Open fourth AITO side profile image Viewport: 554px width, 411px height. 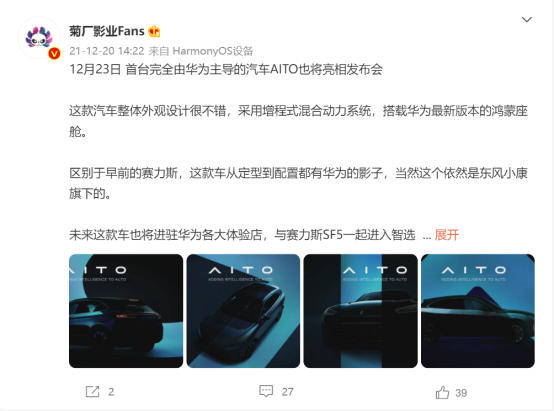[478, 311]
